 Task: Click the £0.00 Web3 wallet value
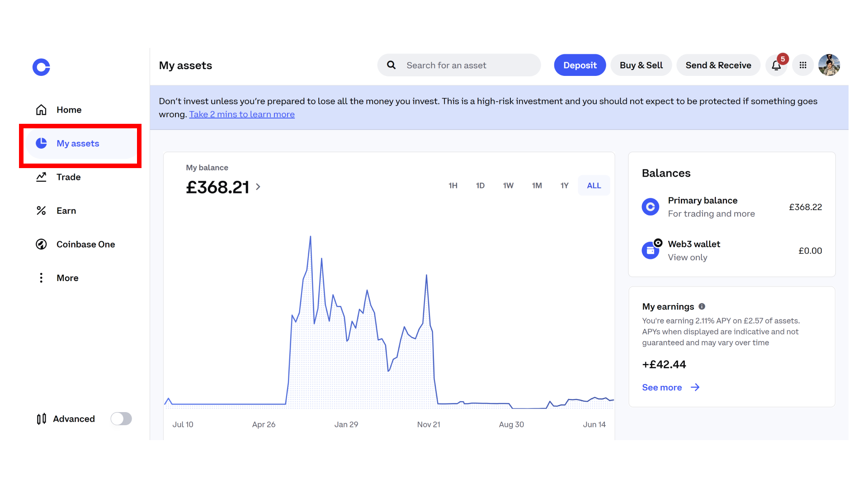coord(810,251)
